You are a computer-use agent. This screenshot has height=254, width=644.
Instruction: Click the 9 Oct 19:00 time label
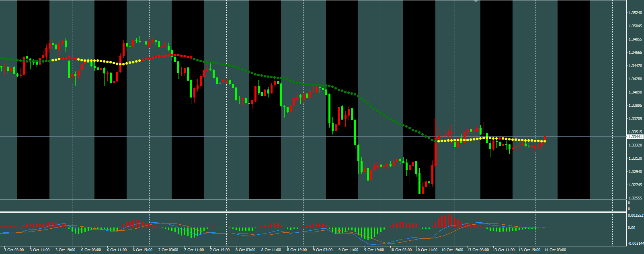pyautogui.click(x=374, y=250)
